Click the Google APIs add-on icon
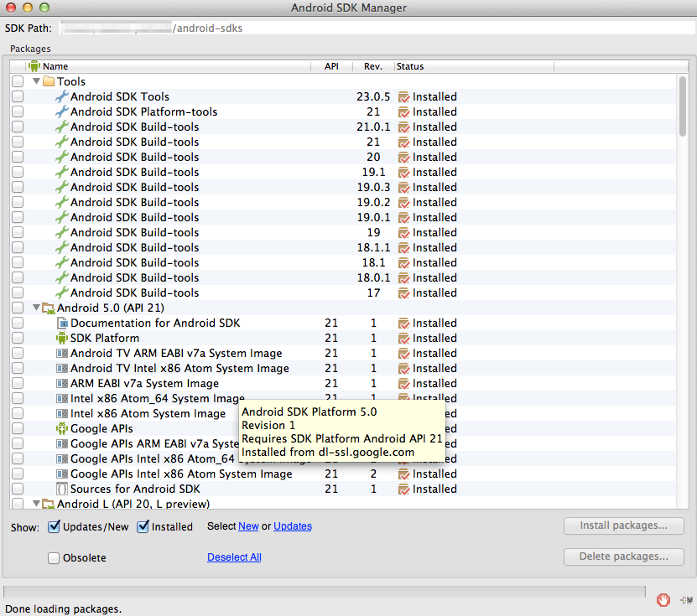This screenshot has width=697, height=616. [62, 428]
